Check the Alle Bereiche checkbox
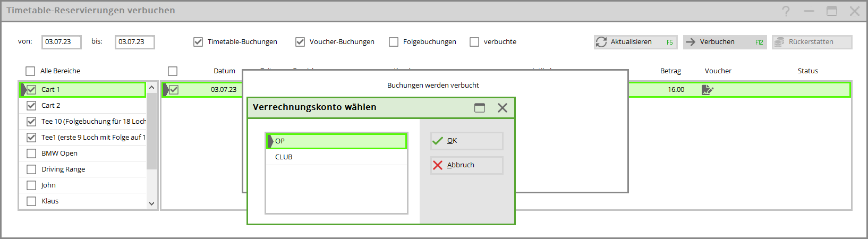Screen dimensions: 868x239 coord(31,71)
